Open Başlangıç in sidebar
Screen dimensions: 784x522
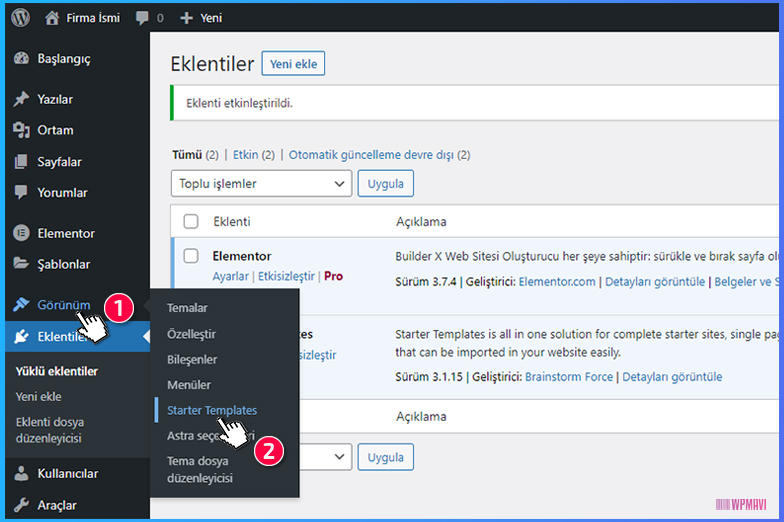tap(64, 58)
